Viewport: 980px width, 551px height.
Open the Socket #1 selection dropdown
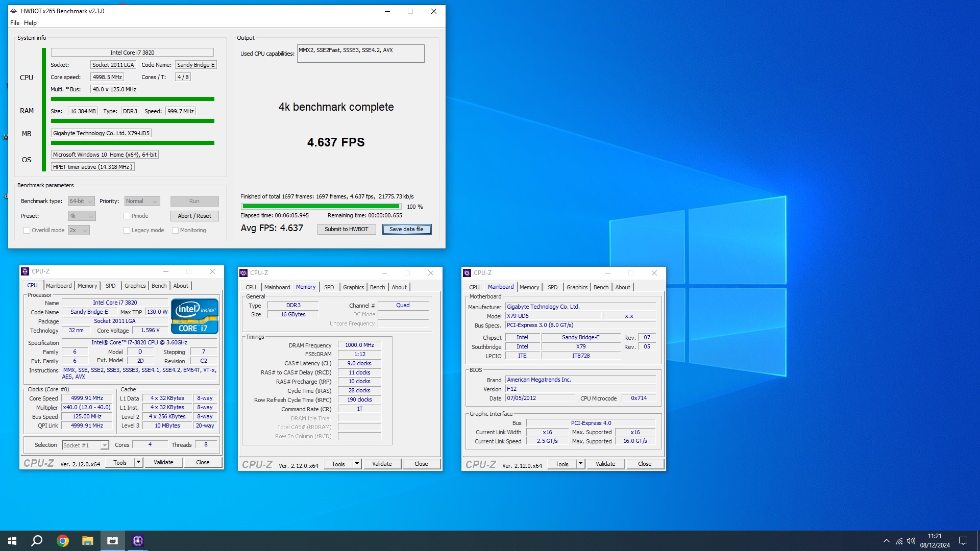click(x=85, y=445)
